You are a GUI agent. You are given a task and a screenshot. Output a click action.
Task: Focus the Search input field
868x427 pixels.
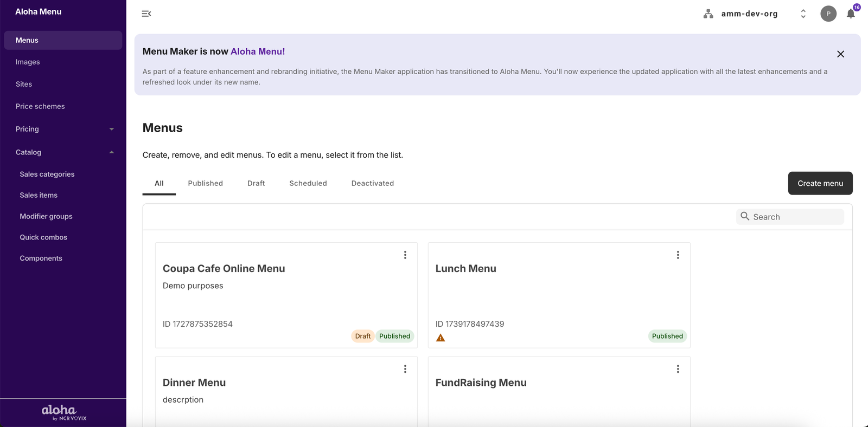790,217
